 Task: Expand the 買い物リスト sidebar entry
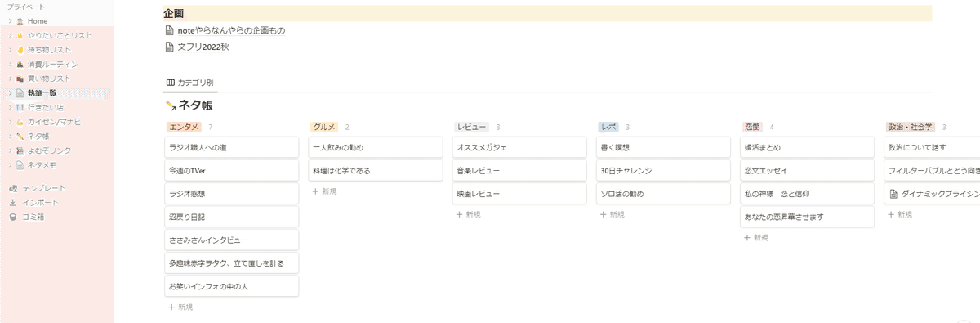pyautogui.click(x=10, y=79)
